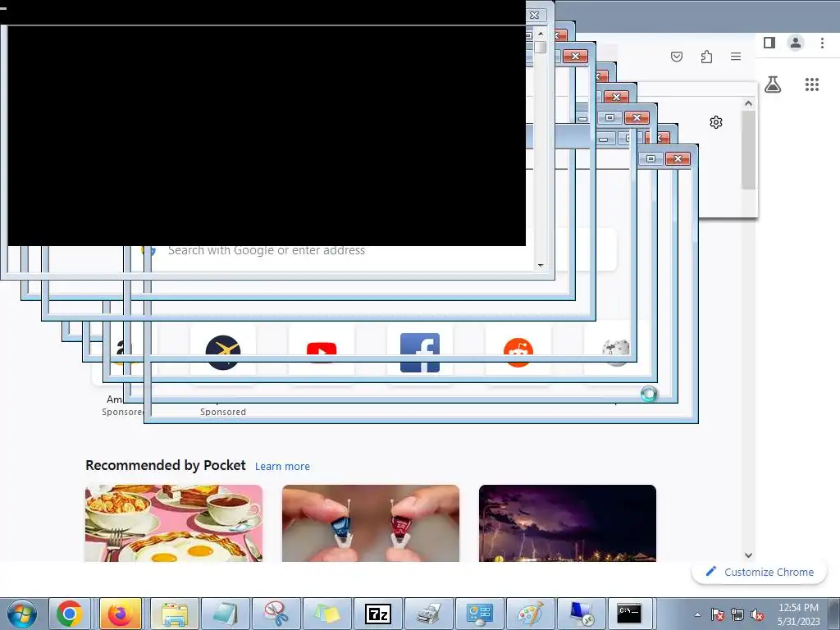Switch to Firefox in the taskbar
This screenshot has width=840, height=630.
pos(121,614)
